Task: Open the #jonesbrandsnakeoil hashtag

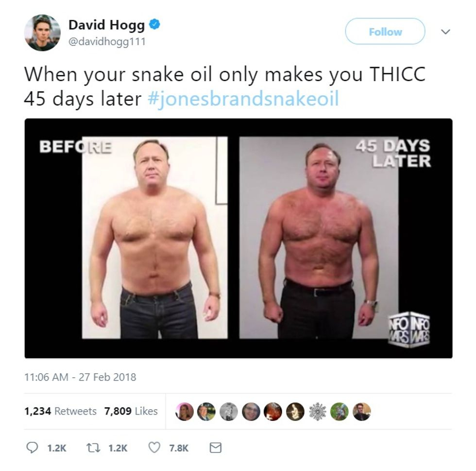Action: tap(243, 99)
